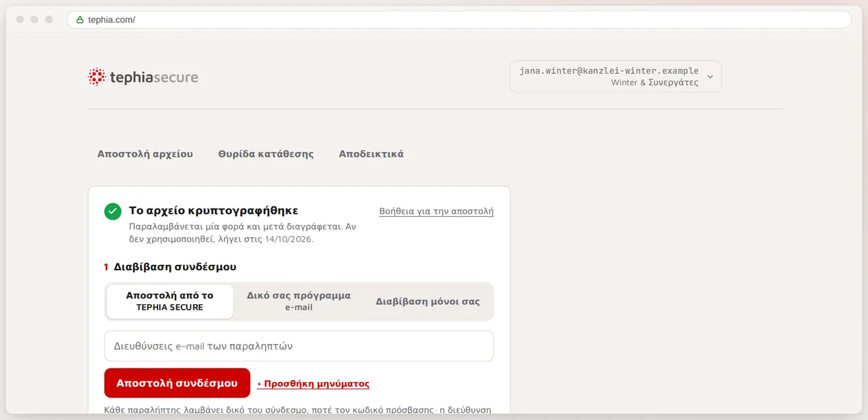Switch to the Θυρίδα κατάθεσης tab

pyautogui.click(x=266, y=154)
